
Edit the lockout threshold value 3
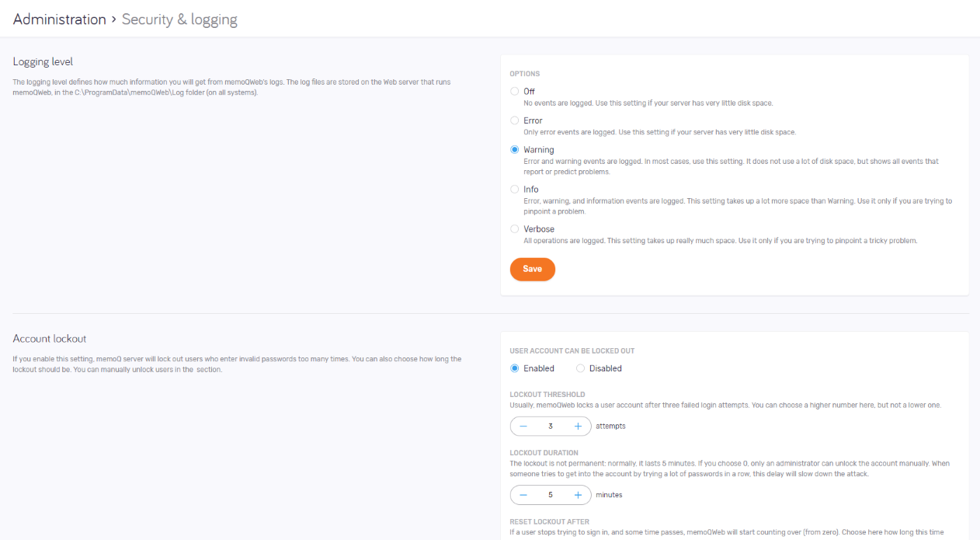(x=551, y=426)
